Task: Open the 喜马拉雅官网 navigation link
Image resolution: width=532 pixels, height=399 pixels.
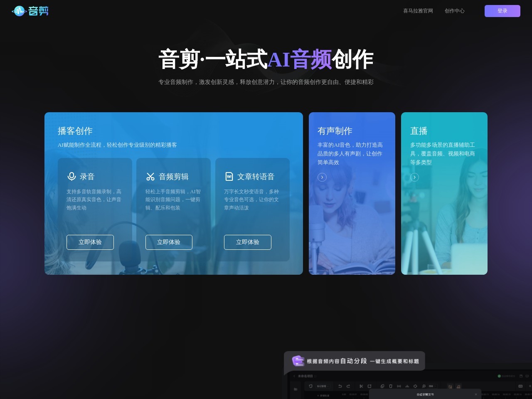Action: [x=418, y=11]
